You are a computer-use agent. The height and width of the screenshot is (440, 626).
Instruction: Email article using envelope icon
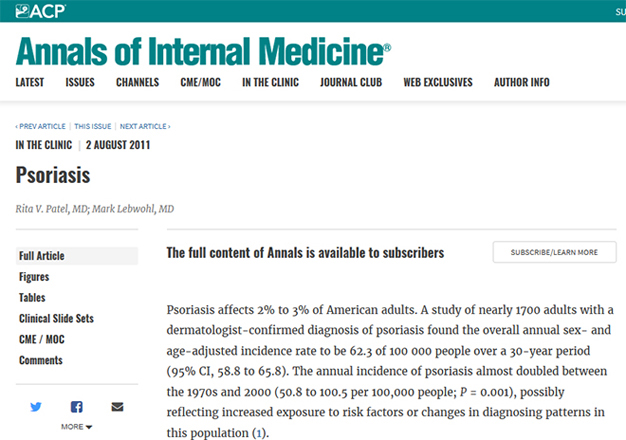coord(117,407)
